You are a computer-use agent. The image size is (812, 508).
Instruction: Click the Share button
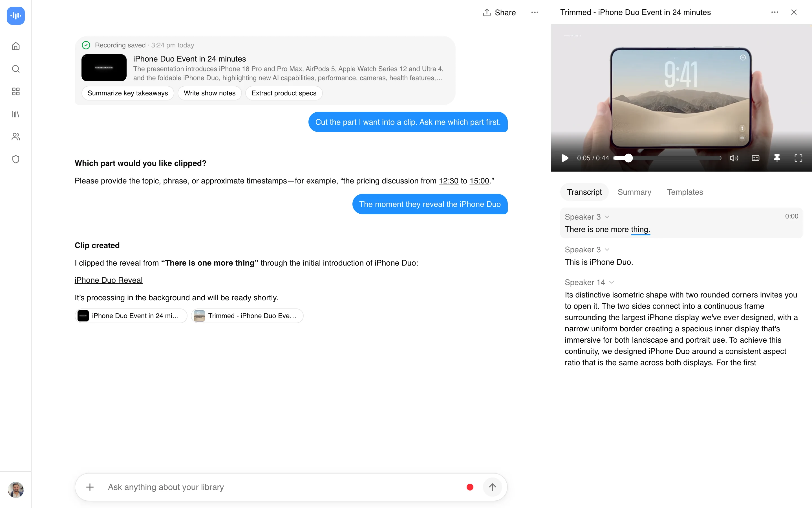(499, 12)
